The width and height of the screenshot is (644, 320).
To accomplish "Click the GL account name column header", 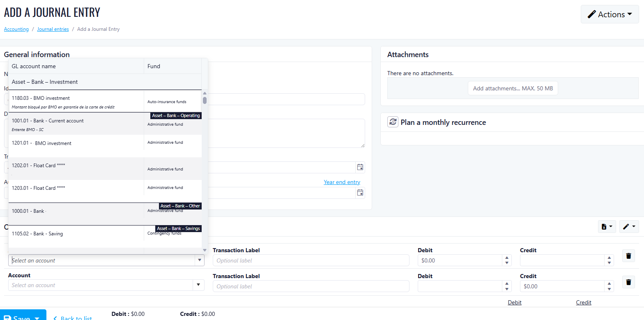I will 76,66.
